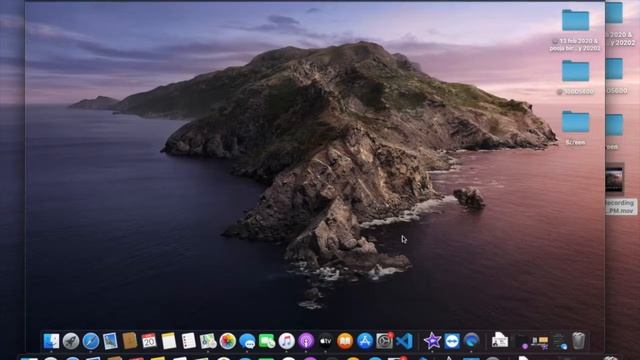Launch Maps from the Dock
The width and height of the screenshot is (640, 360).
pyautogui.click(x=208, y=341)
